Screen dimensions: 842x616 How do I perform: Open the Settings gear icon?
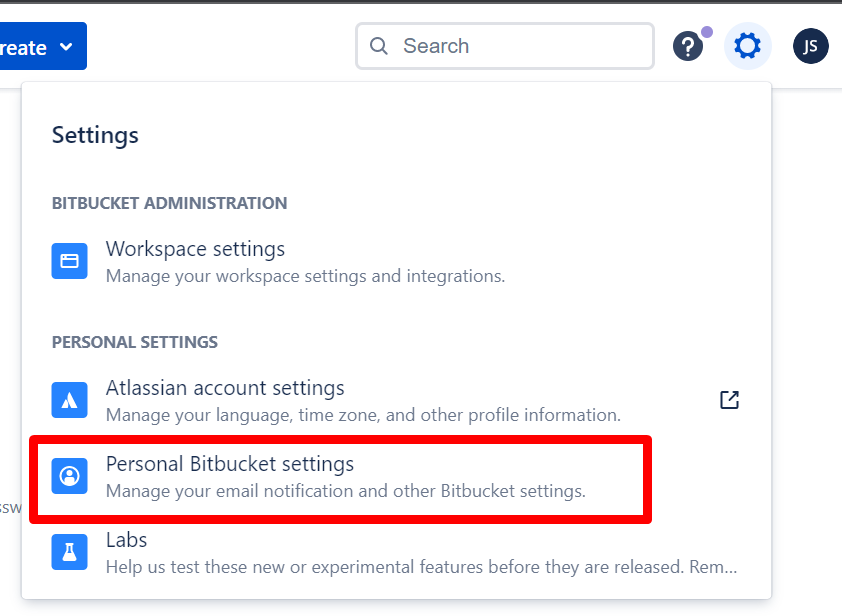748,46
